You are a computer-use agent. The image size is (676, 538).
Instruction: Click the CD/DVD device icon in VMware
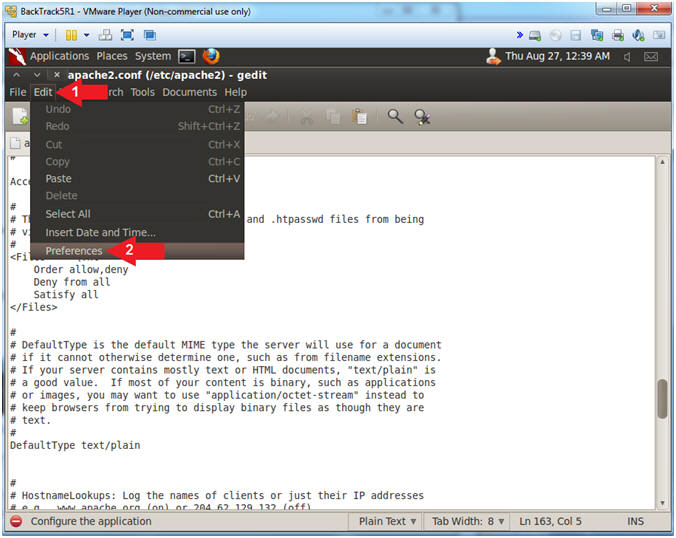click(556, 35)
